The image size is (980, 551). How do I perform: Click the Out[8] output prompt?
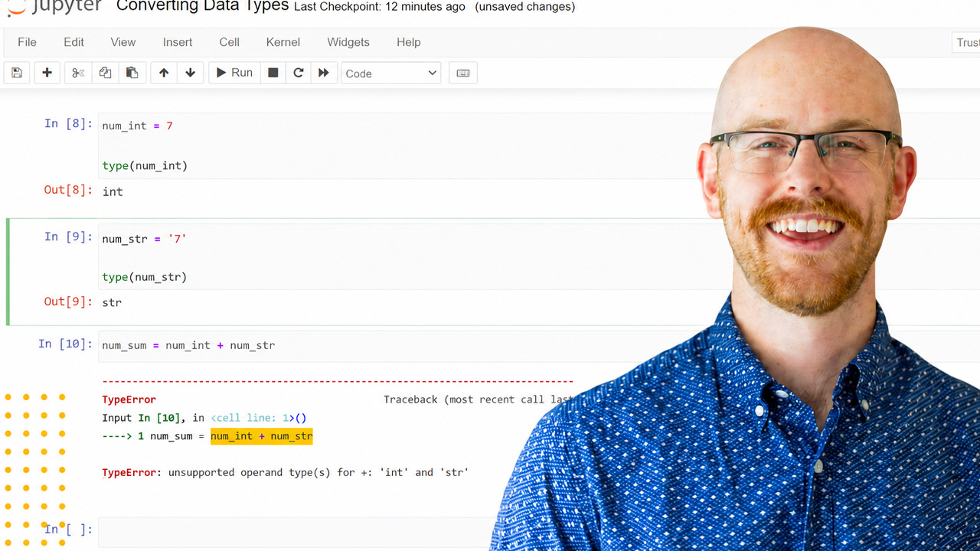coord(68,191)
